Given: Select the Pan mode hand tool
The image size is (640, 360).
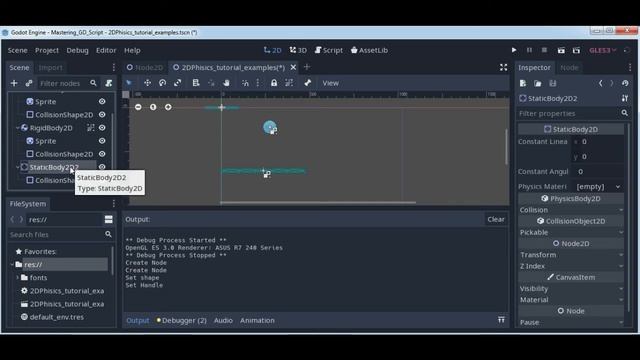Looking at the screenshot, I should [x=226, y=83].
